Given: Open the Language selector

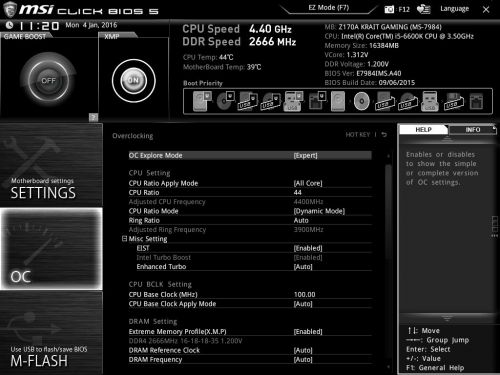Looking at the screenshot, I should tap(454, 9).
